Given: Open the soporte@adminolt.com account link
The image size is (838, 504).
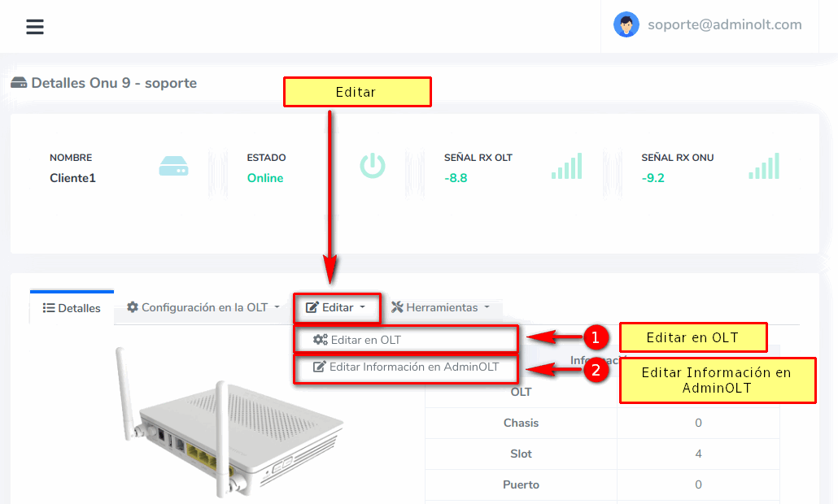Looking at the screenshot, I should click(x=724, y=24).
